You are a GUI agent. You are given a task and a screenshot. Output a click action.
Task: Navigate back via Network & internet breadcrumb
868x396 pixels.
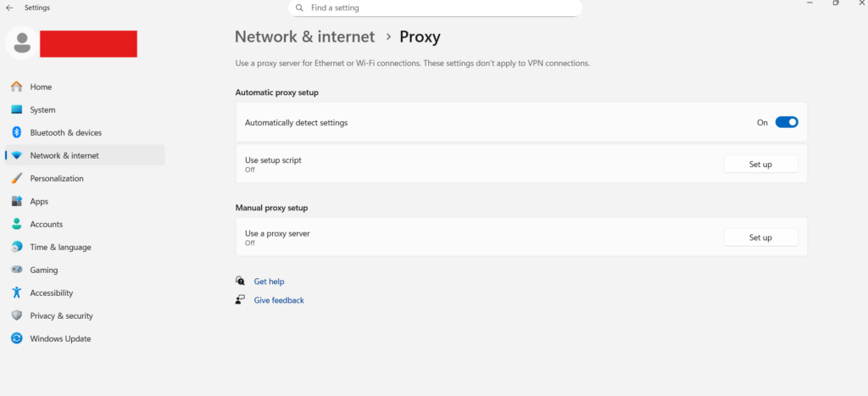point(305,36)
